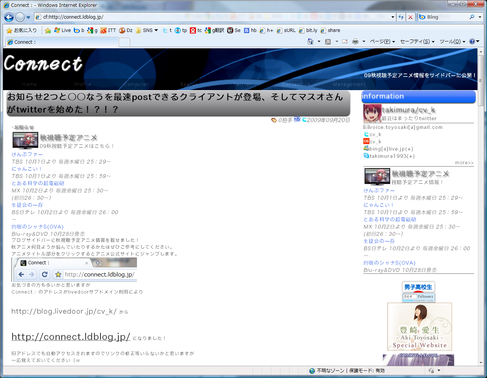Viewport: 487px width, 378px height.
Task: Click the vertical page scrollbar thumb
Action: tap(481, 80)
